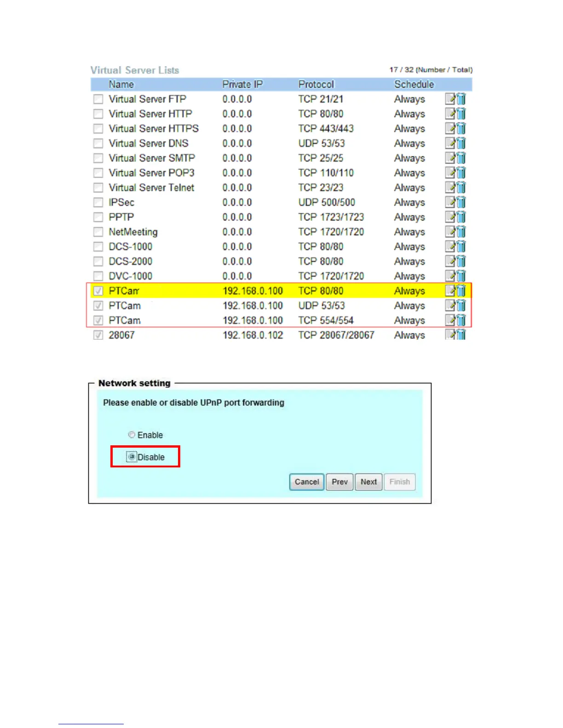The height and width of the screenshot is (728, 563).
Task: Delete the PTCam UDP 53/53 entry
Action: [x=461, y=305]
